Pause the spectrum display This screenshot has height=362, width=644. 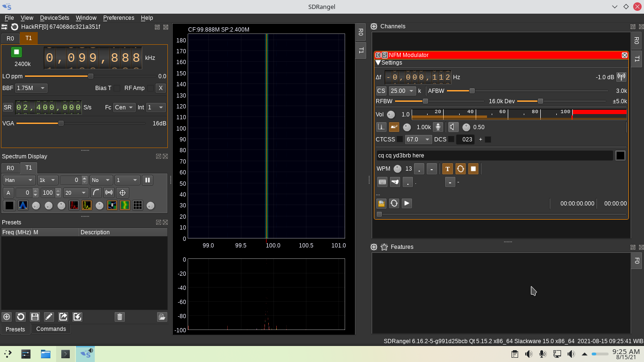point(148,180)
